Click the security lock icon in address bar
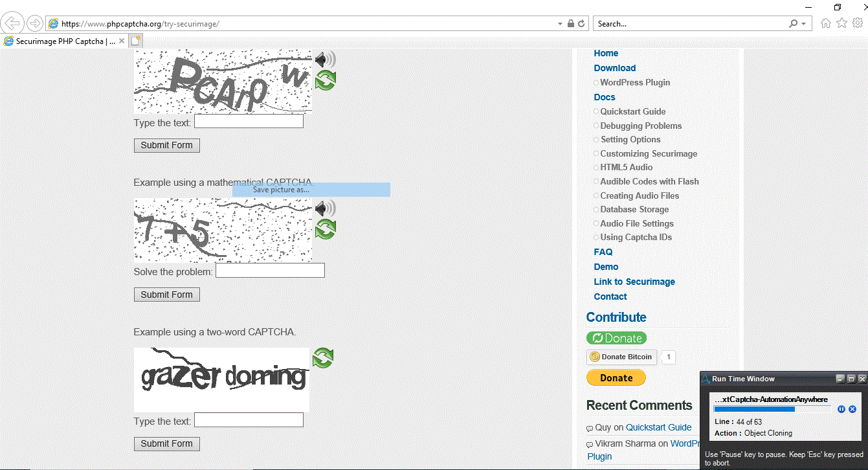Viewport: 868px width, 470px height. (x=570, y=23)
